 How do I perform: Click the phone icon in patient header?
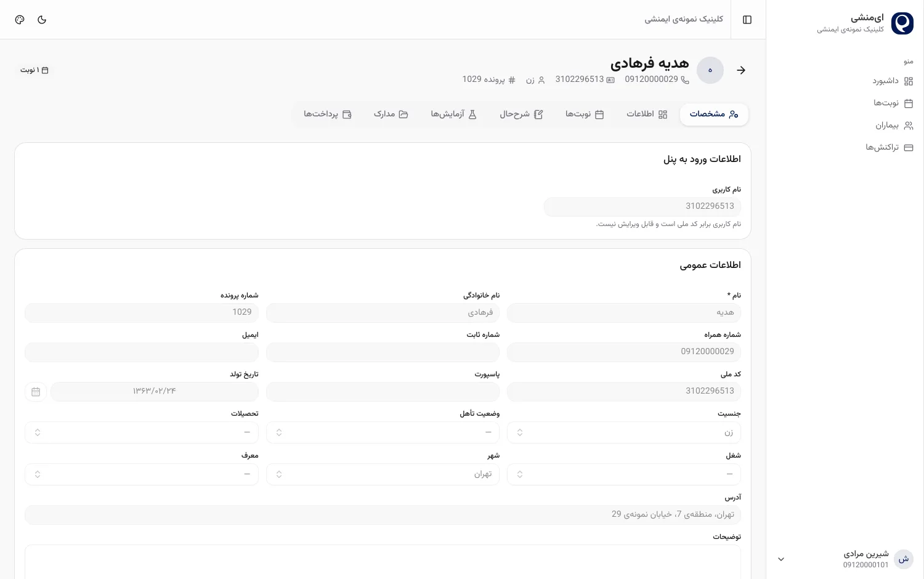coord(685,80)
